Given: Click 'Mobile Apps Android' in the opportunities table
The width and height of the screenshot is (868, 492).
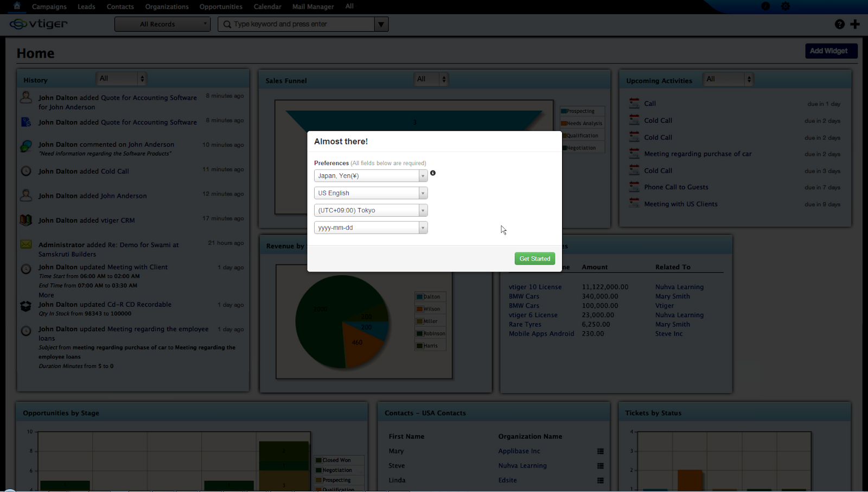Looking at the screenshot, I should [x=541, y=333].
